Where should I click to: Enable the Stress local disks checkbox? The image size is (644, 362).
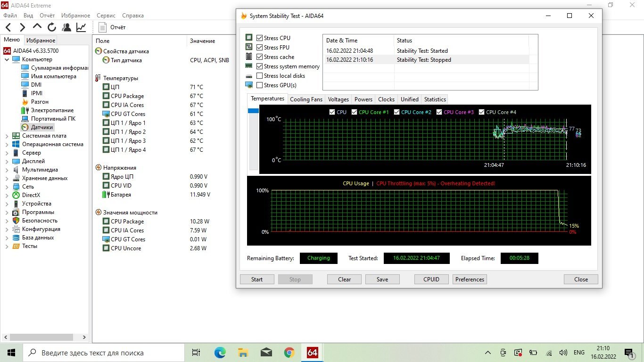coord(260,76)
